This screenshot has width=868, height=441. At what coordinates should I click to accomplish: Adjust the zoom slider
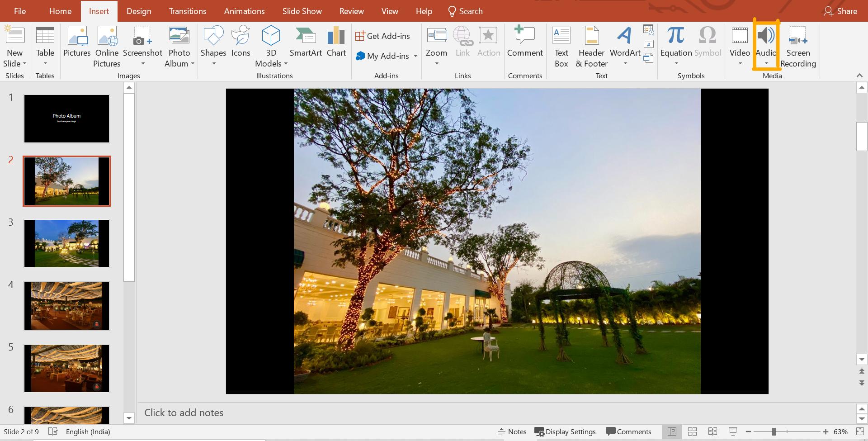774,431
